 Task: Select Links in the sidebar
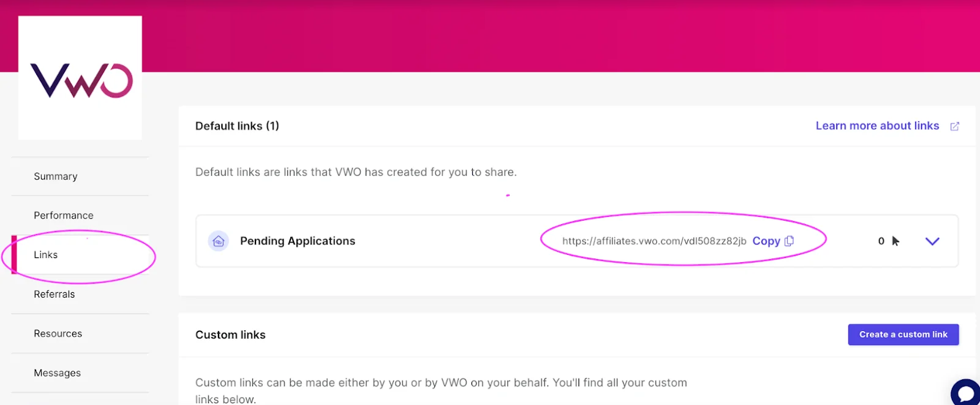(x=46, y=255)
